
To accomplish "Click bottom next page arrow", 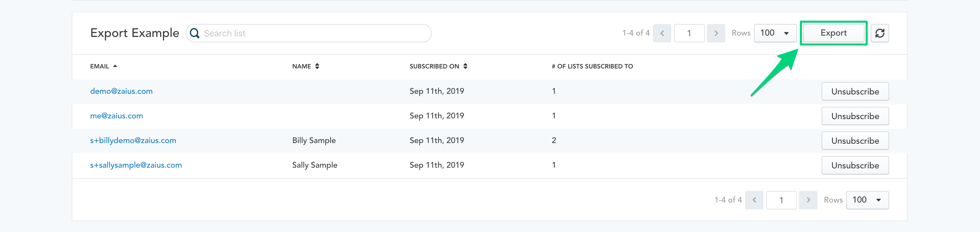I will tap(809, 200).
